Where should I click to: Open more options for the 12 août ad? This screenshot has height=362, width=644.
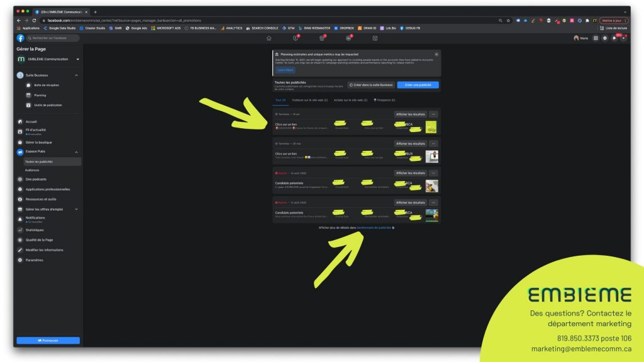click(433, 202)
